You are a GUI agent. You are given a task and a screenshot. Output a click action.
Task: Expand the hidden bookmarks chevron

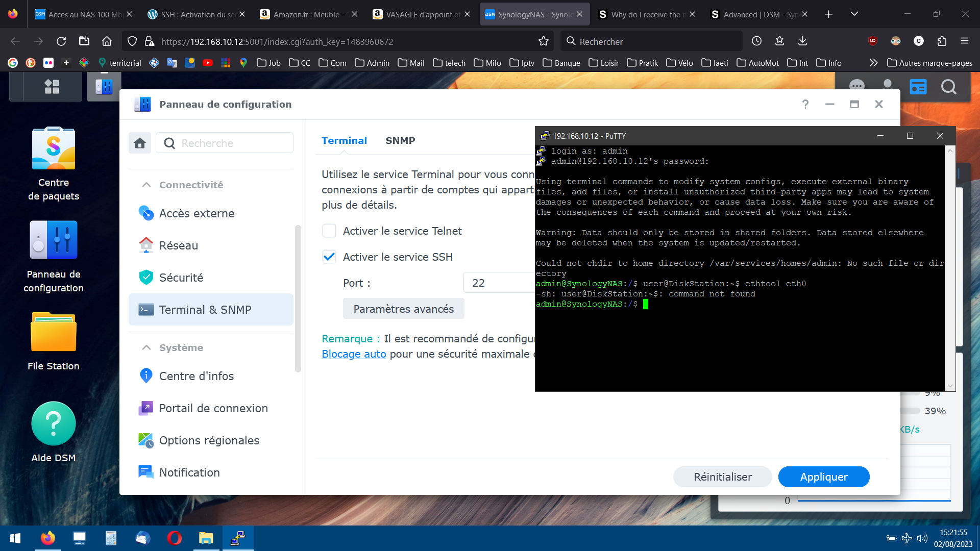click(x=873, y=63)
